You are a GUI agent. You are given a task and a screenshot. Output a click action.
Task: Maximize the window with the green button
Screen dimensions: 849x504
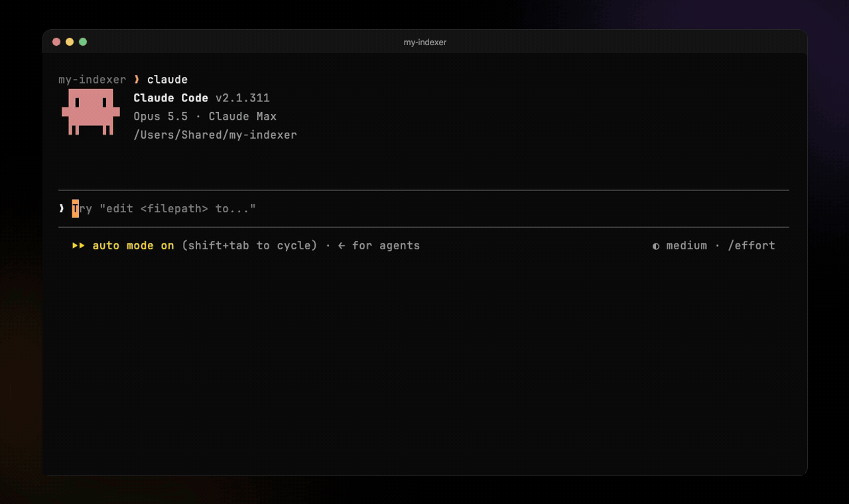[83, 42]
